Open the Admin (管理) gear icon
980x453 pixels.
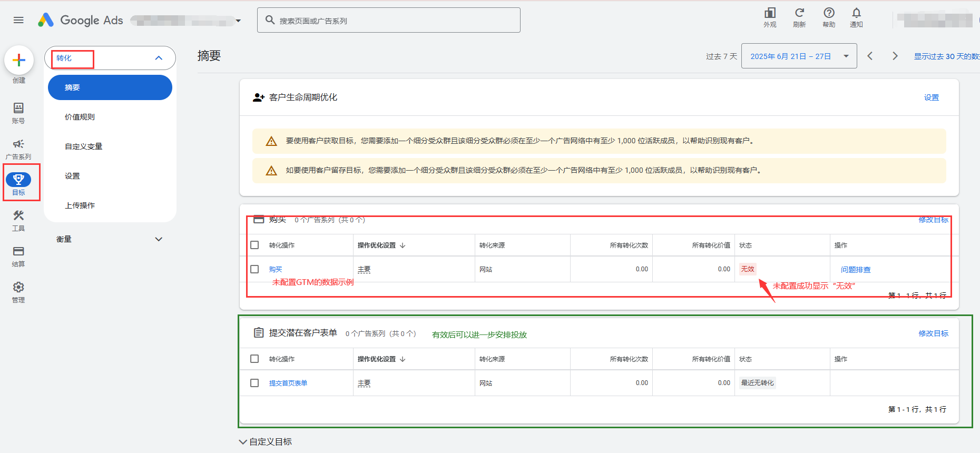[18, 288]
